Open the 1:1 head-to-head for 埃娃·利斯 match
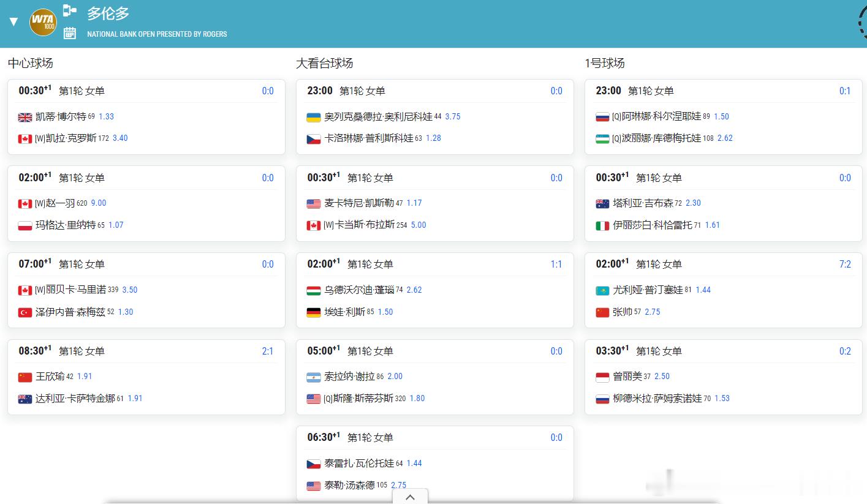This screenshot has height=504, width=867. click(x=556, y=264)
